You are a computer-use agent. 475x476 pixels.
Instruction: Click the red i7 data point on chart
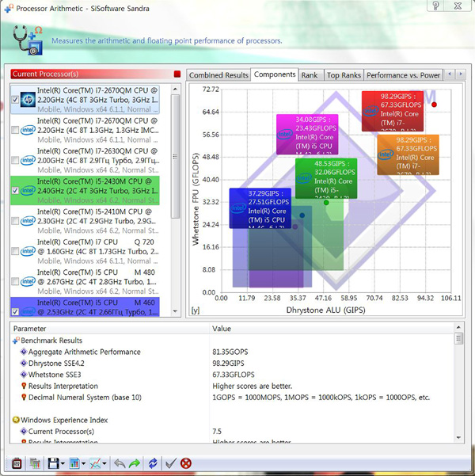(x=434, y=105)
